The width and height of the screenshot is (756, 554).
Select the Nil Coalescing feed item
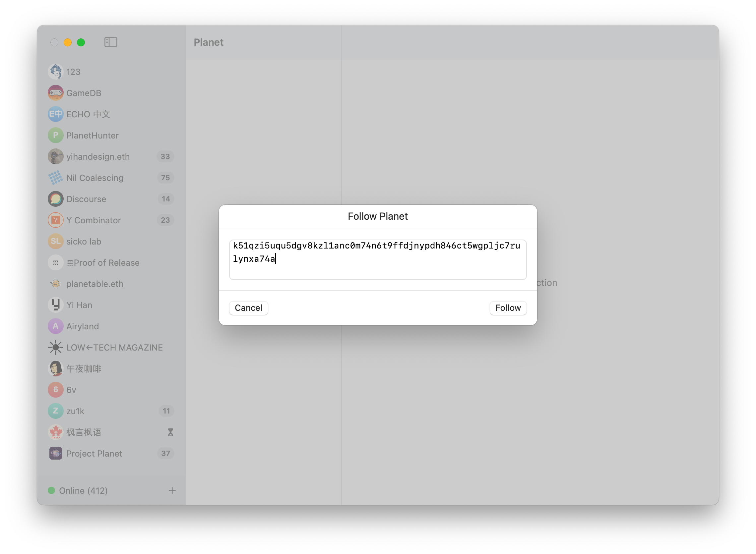[x=109, y=178]
